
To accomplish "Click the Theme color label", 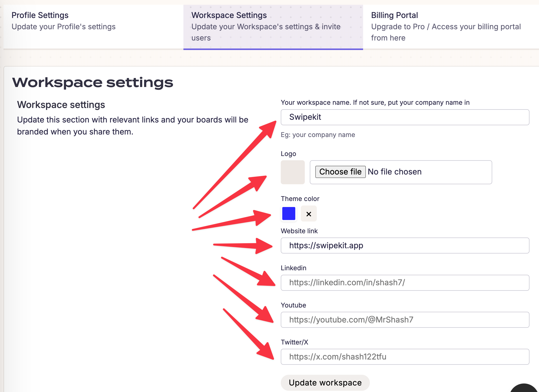I will (300, 199).
